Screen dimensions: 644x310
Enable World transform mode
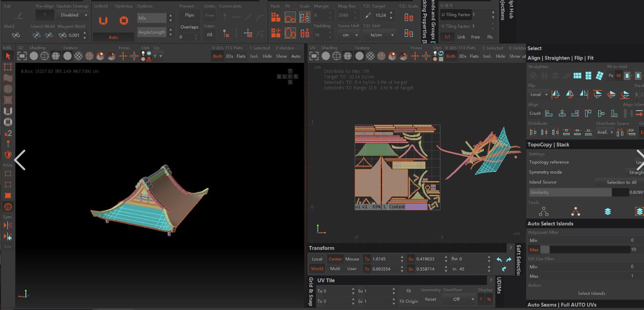click(317, 269)
